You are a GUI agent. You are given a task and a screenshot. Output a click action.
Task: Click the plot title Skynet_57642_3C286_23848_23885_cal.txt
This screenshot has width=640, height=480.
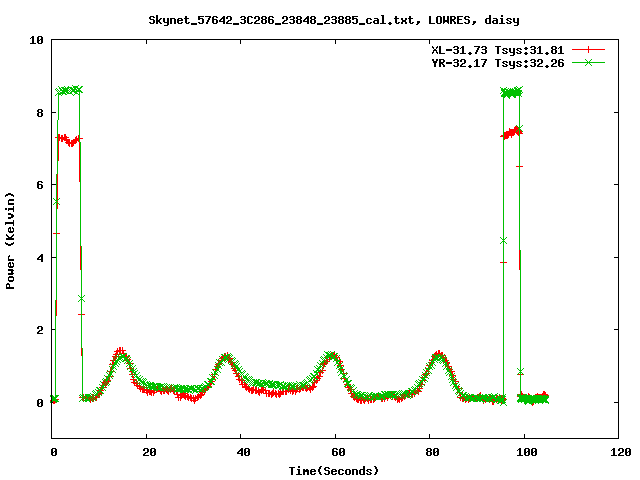[284, 20]
